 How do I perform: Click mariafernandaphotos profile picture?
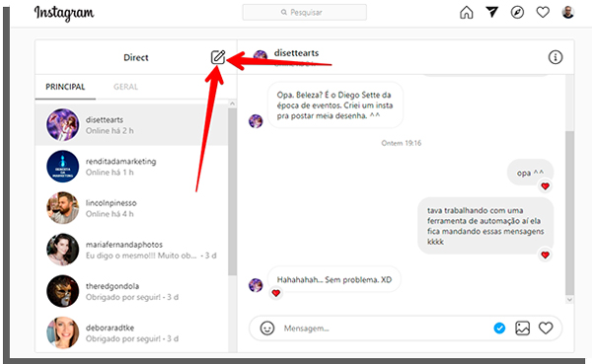63,250
